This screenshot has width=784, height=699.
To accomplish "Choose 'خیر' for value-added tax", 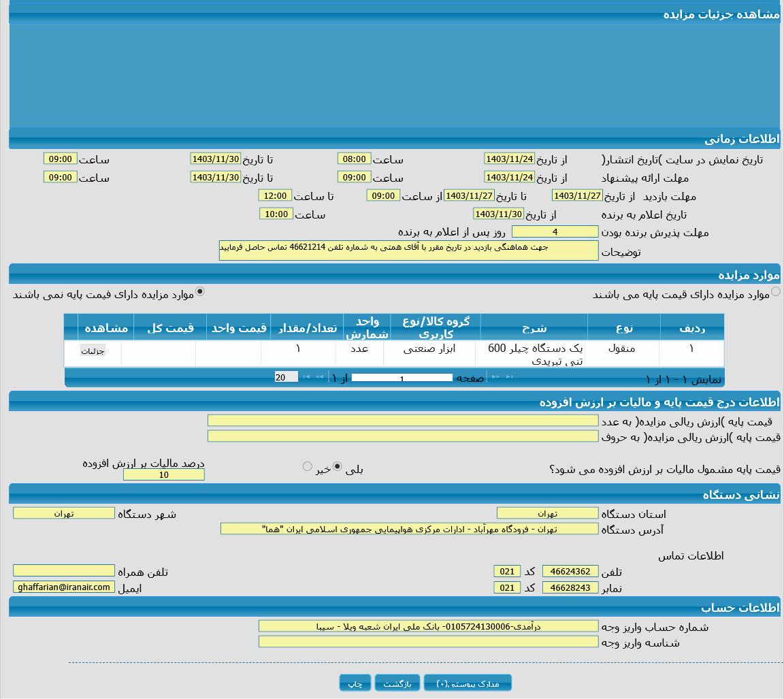I will coord(307,467).
